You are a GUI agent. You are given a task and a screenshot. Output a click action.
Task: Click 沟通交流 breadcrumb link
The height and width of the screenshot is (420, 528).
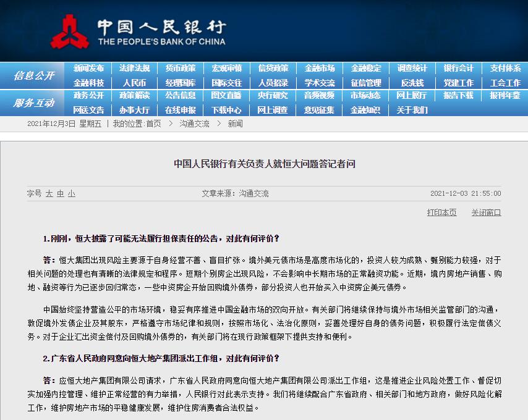click(x=194, y=124)
